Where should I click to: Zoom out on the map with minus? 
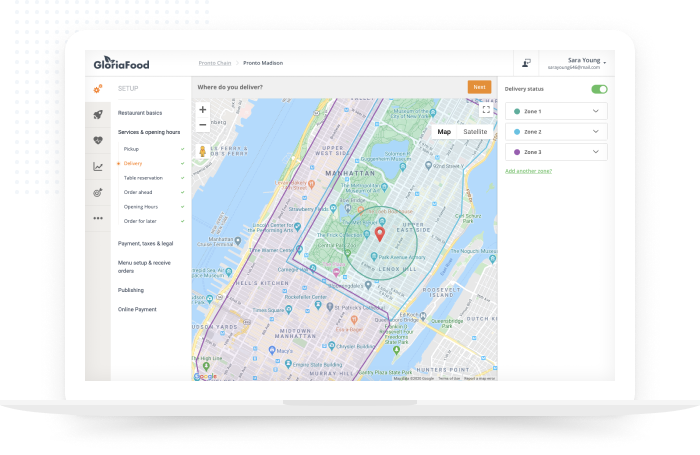[x=203, y=125]
